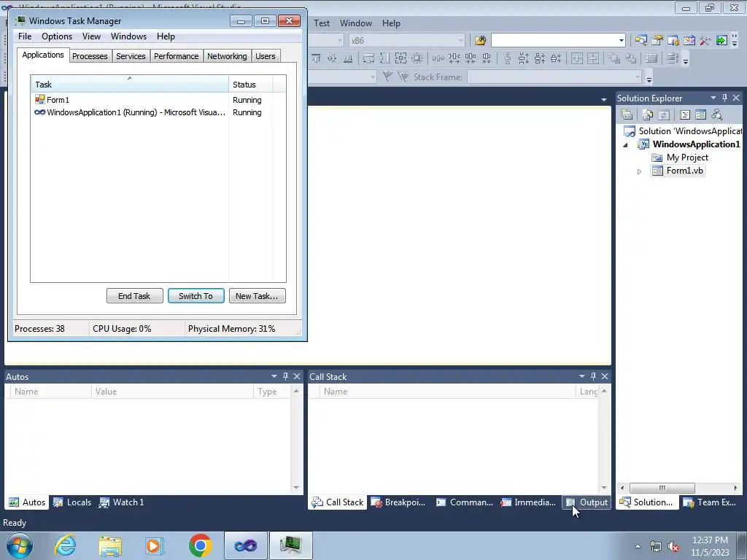Click the green-arrow Start Page toolbar icon

point(721,41)
